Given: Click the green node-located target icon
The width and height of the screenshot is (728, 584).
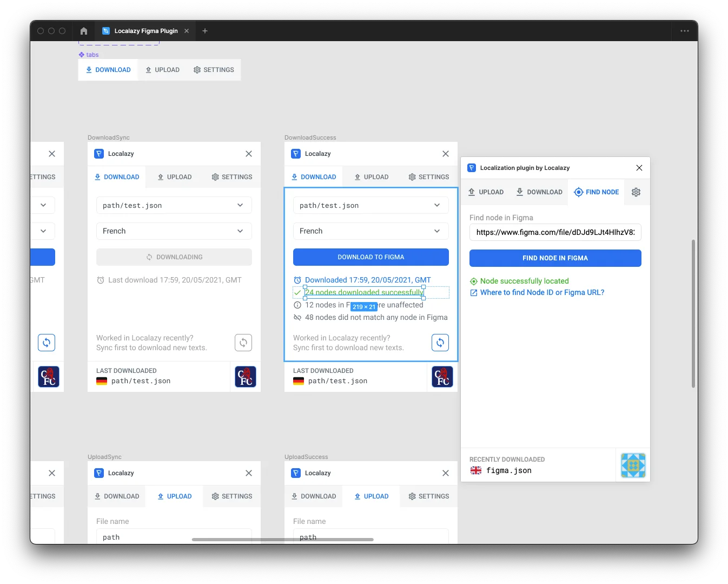Looking at the screenshot, I should (x=473, y=281).
